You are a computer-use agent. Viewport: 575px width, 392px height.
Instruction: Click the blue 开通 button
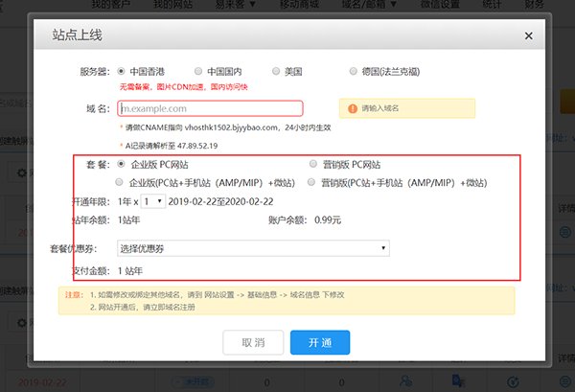pos(320,343)
